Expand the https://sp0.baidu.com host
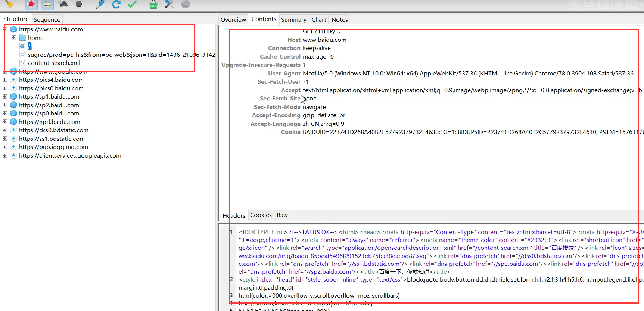Viewport: 644px width, 311px height. click(x=5, y=113)
